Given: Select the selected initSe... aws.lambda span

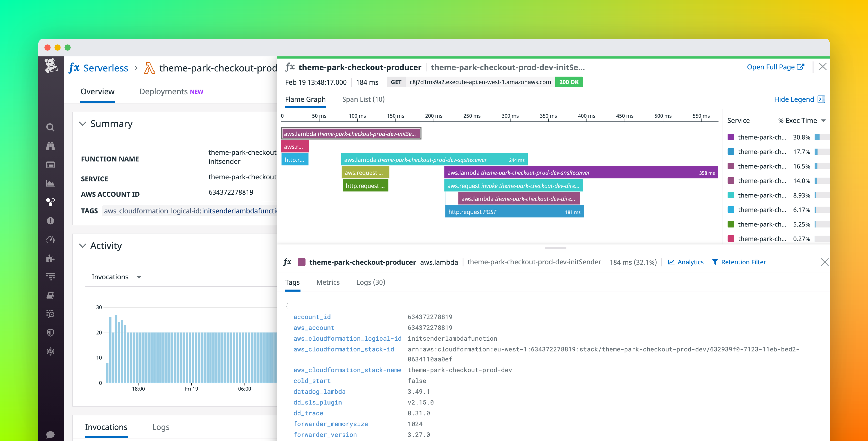Looking at the screenshot, I should [x=351, y=133].
